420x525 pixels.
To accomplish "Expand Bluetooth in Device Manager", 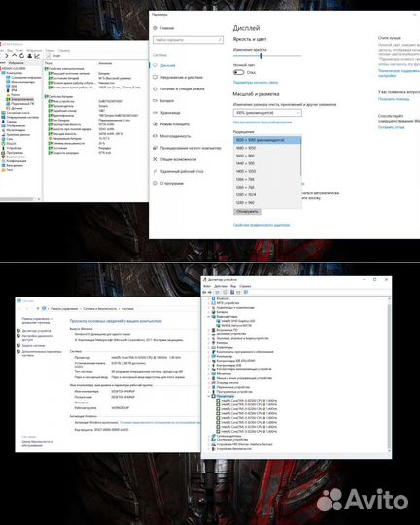I will tap(209, 298).
